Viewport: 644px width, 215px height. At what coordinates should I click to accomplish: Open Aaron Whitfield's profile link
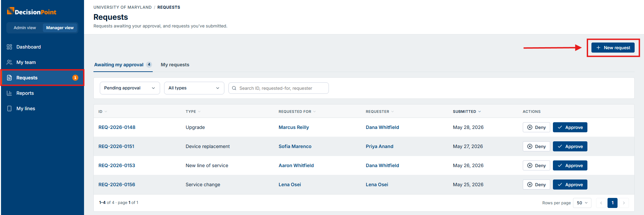296,165
